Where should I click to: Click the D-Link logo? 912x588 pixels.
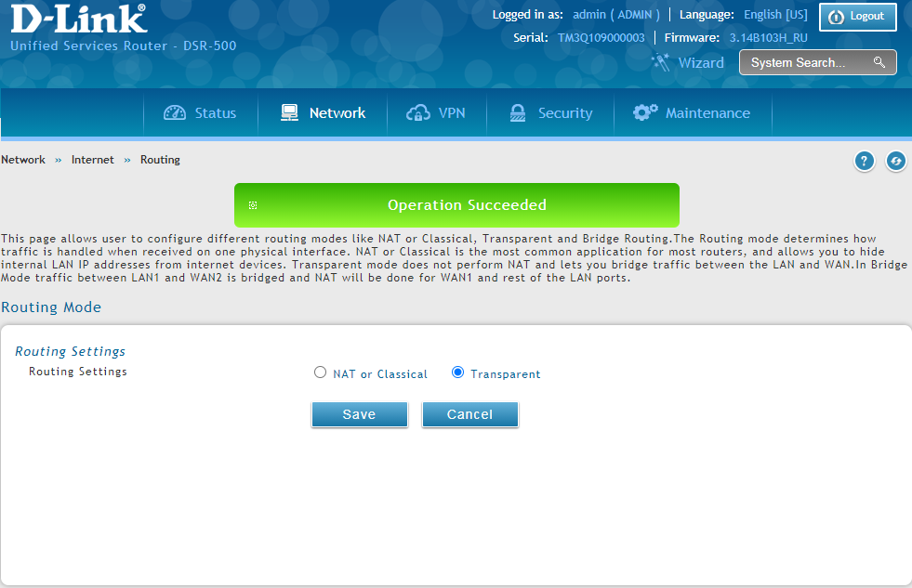(x=79, y=19)
